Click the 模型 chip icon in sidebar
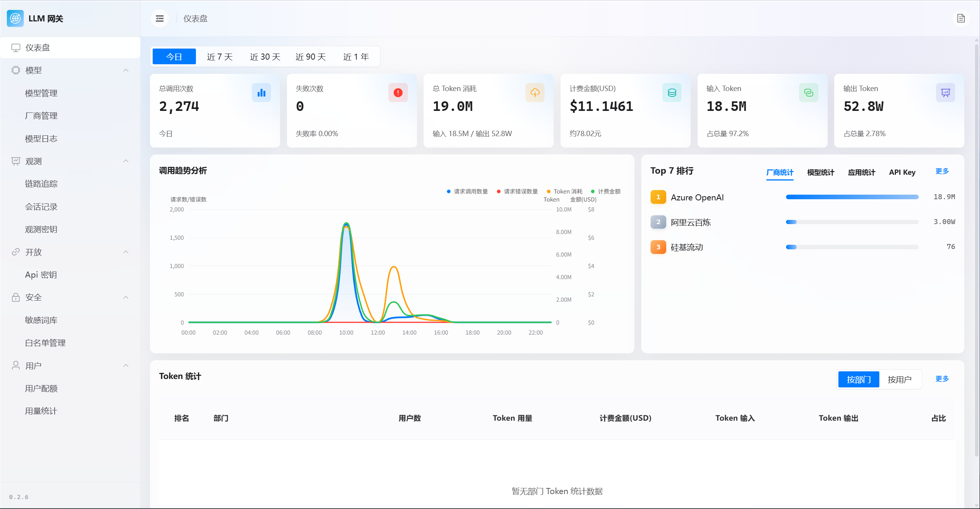The image size is (980, 509). point(16,70)
